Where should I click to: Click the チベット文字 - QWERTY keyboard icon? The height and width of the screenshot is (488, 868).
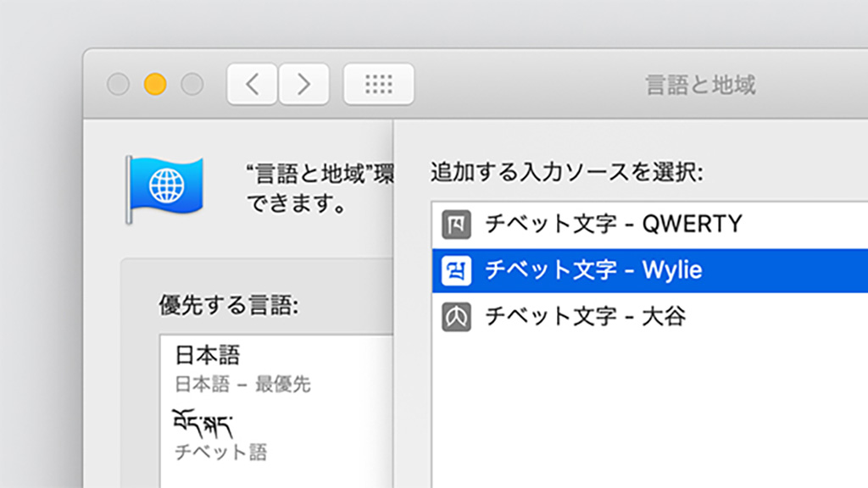[456, 225]
